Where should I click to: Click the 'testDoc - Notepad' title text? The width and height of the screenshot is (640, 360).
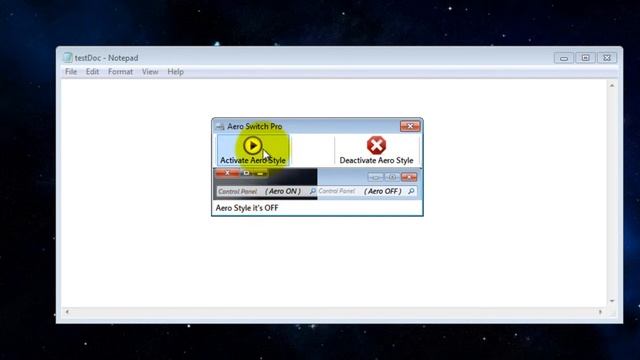tap(107, 58)
